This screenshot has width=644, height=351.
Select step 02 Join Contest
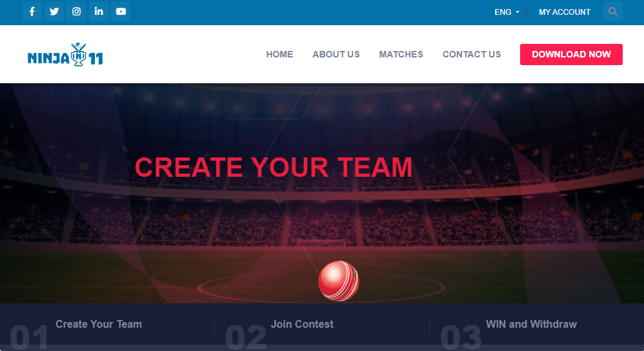(x=302, y=325)
